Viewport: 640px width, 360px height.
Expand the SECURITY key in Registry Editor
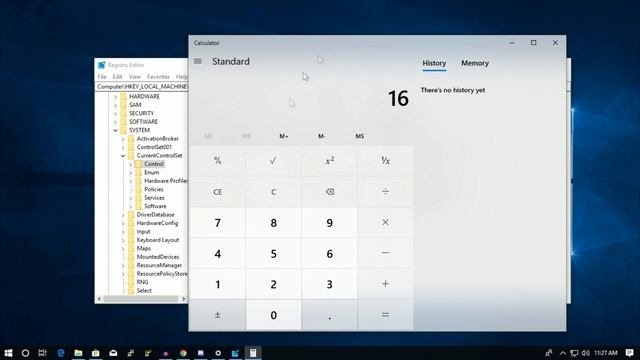pyautogui.click(x=116, y=113)
